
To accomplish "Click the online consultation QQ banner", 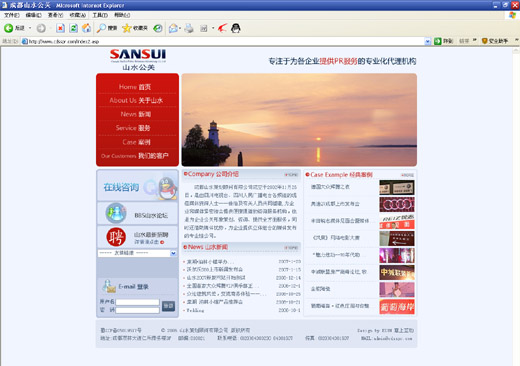I will click(x=137, y=186).
